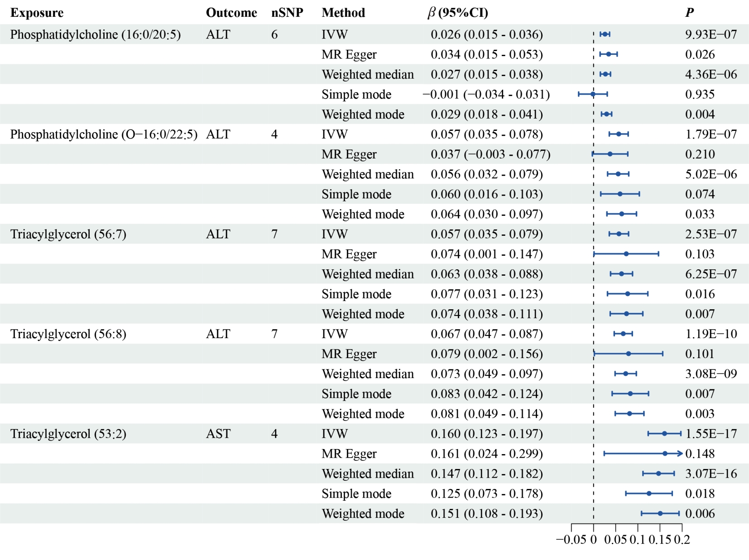Select the Phosphatidylcholine (16:0/20:5) exposure label
749x560 pixels.
click(96, 34)
